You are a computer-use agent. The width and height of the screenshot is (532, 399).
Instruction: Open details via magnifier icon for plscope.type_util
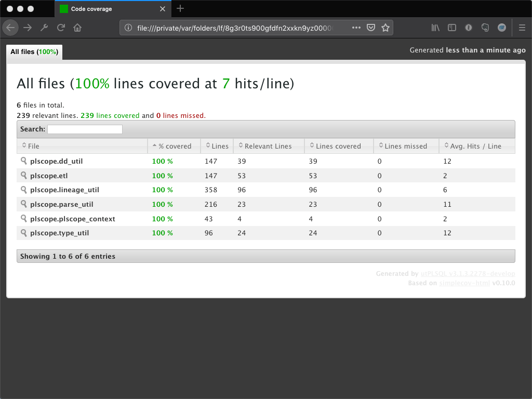tap(24, 233)
